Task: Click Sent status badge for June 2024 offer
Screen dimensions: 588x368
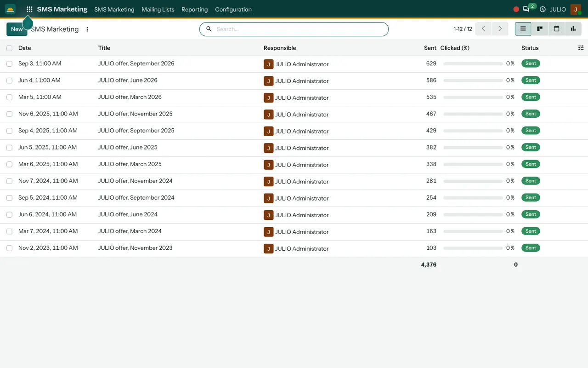Action: (x=531, y=214)
